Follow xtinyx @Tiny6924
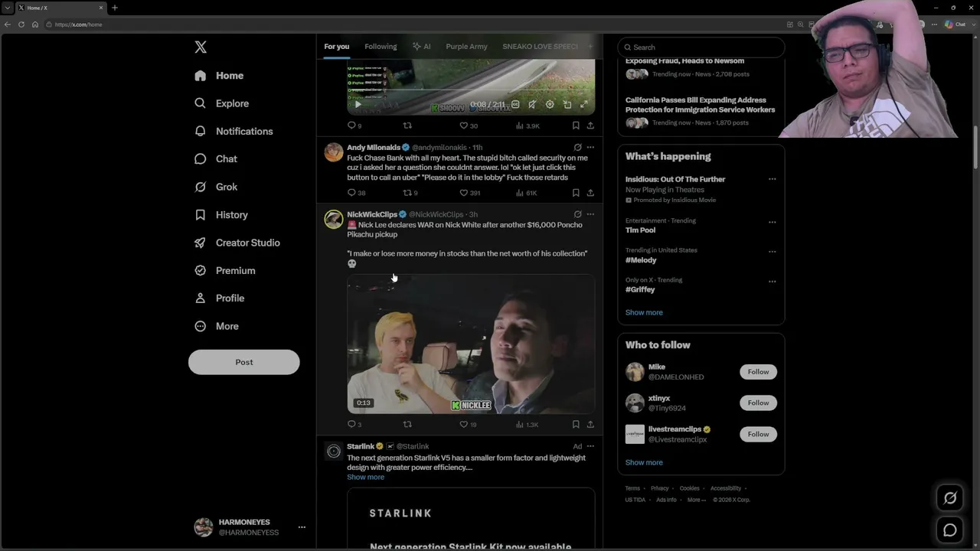This screenshot has height=551, width=980. tap(758, 403)
